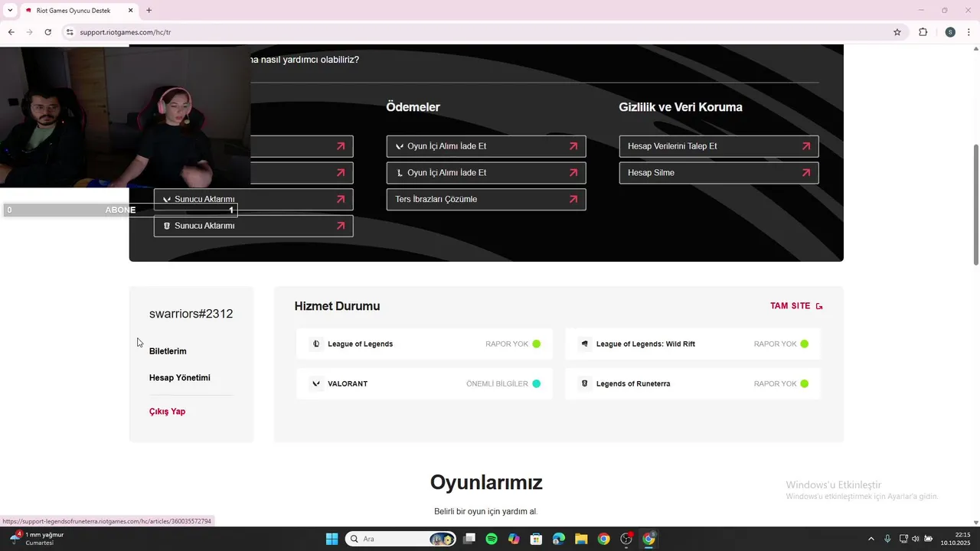The height and width of the screenshot is (551, 980).
Task: Open Runeterra Sunucu Aktarımı link
Action: (253, 226)
